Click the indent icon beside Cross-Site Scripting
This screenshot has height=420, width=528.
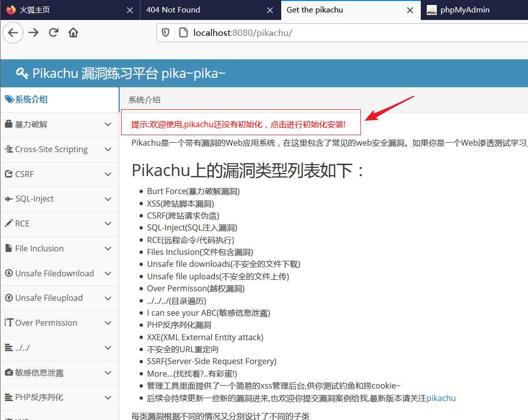pyautogui.click(x=9, y=149)
